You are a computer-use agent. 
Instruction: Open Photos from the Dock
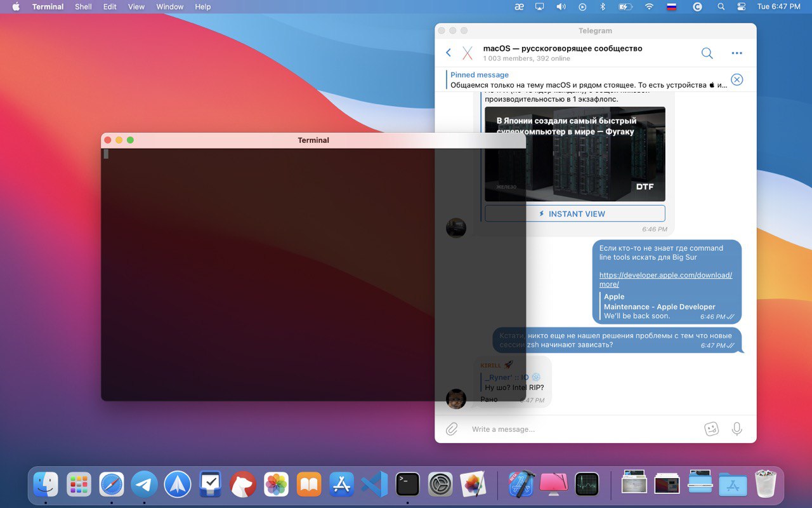[x=276, y=484]
